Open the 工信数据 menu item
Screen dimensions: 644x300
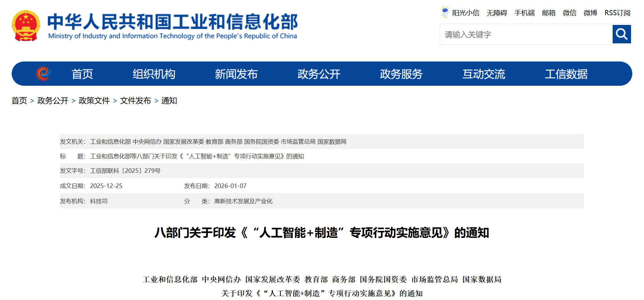click(566, 74)
